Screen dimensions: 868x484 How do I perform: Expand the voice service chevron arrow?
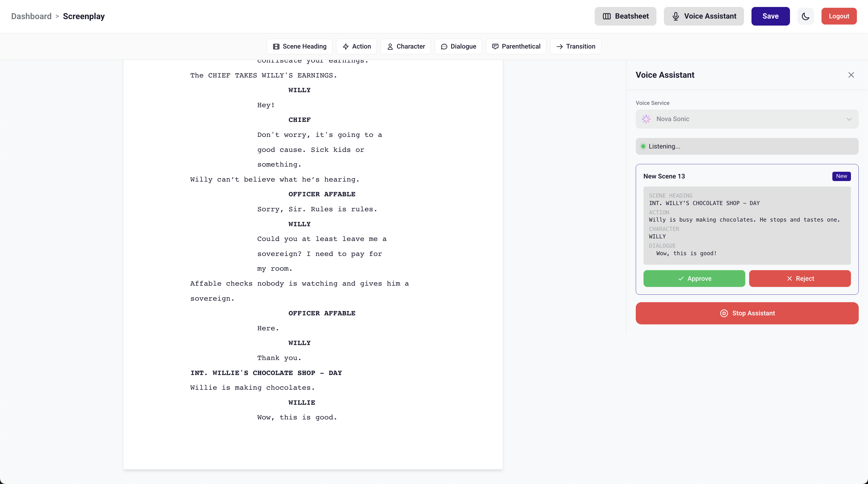tap(849, 119)
